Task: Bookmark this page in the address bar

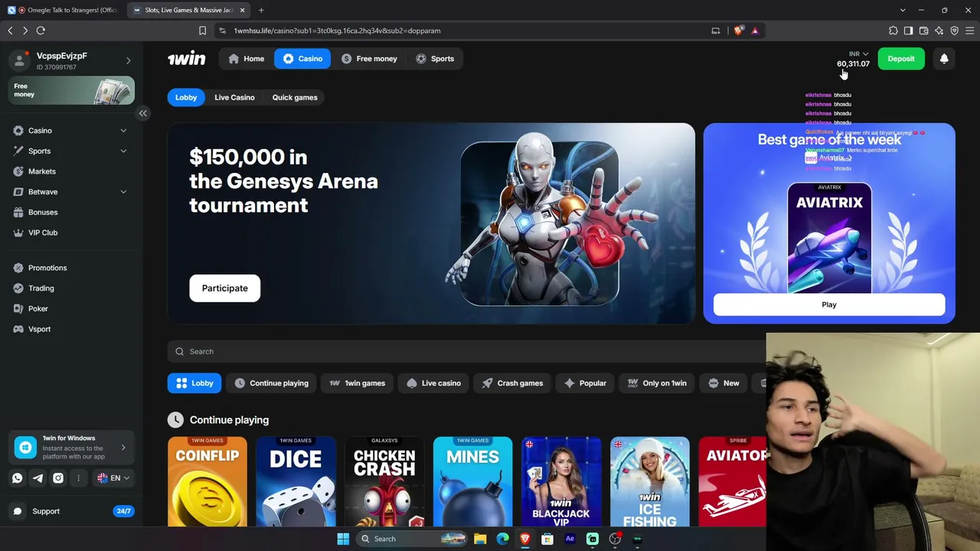Action: (x=202, y=31)
